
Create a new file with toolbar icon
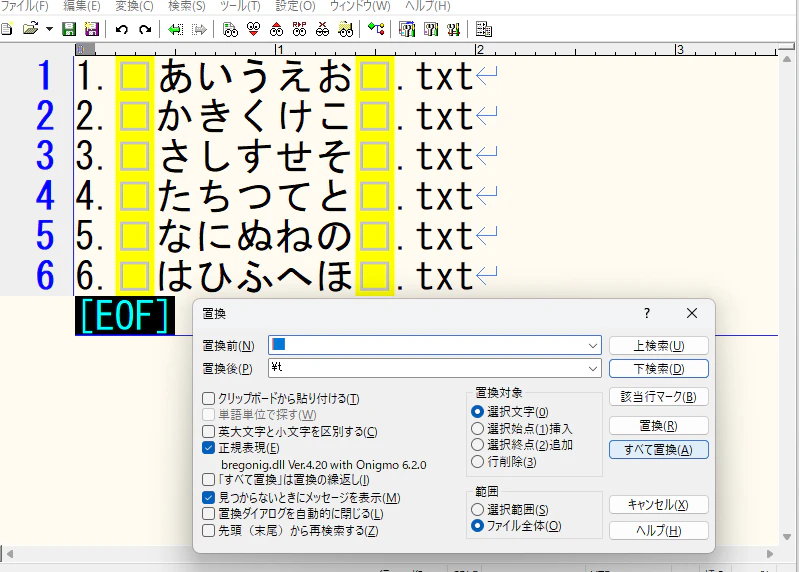point(7,29)
